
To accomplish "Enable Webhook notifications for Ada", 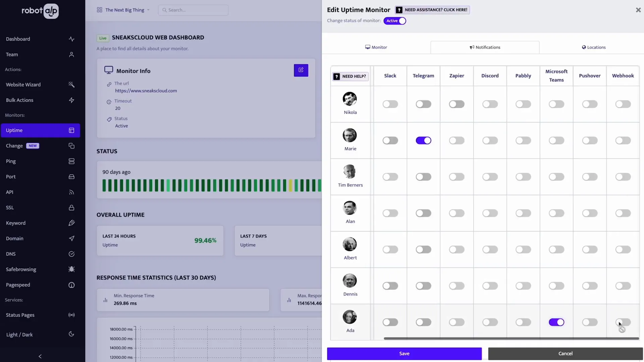I will [623, 322].
